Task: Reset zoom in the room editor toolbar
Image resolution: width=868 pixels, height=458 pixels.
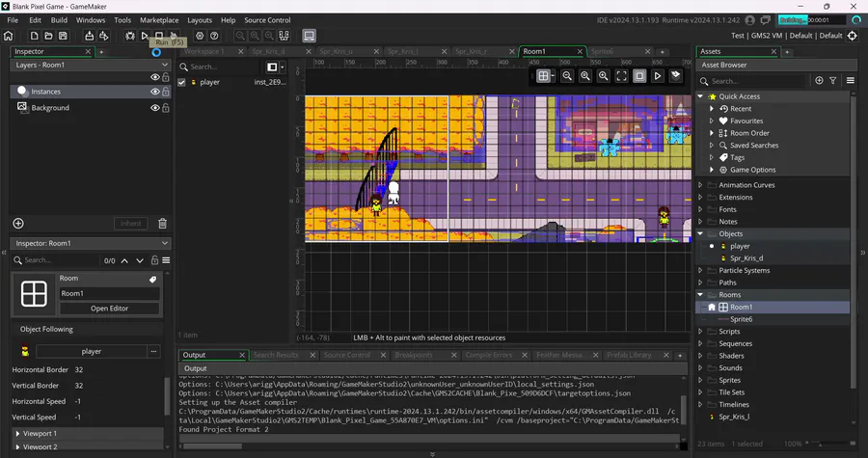Action: click(585, 76)
